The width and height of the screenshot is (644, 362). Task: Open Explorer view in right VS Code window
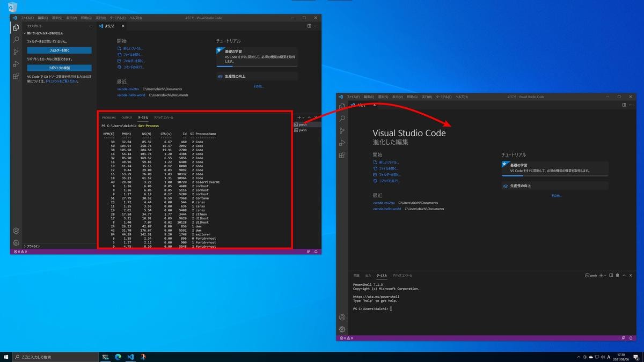pyautogui.click(x=342, y=106)
